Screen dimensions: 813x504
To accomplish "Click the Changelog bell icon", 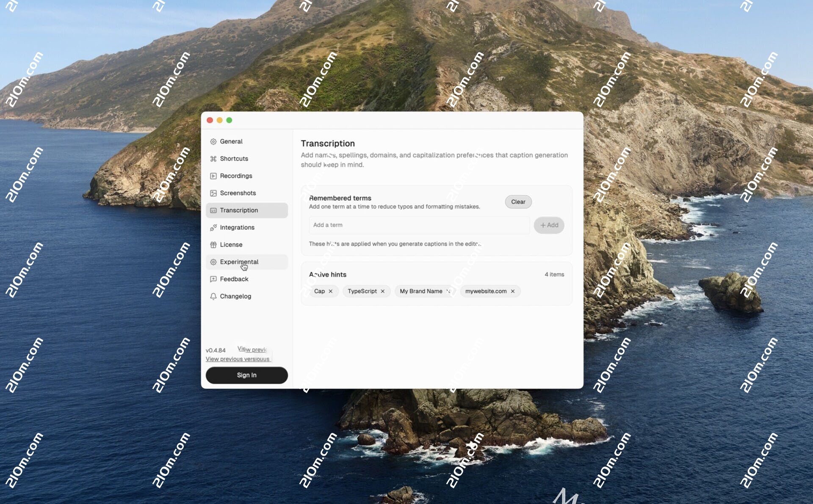I will pyautogui.click(x=213, y=296).
